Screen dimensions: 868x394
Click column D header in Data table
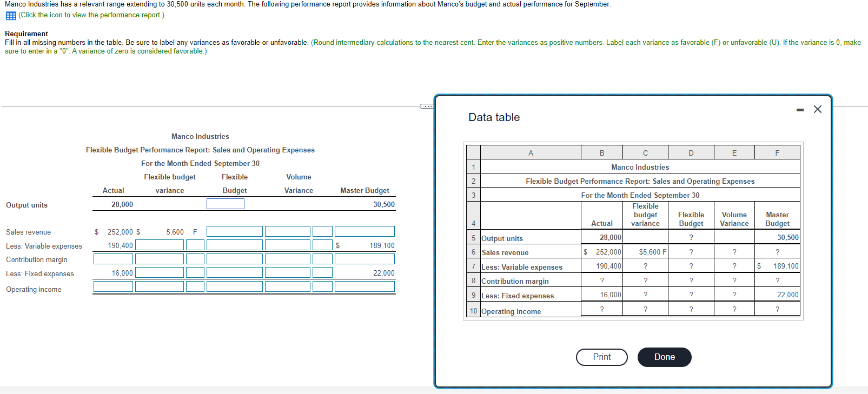point(691,153)
